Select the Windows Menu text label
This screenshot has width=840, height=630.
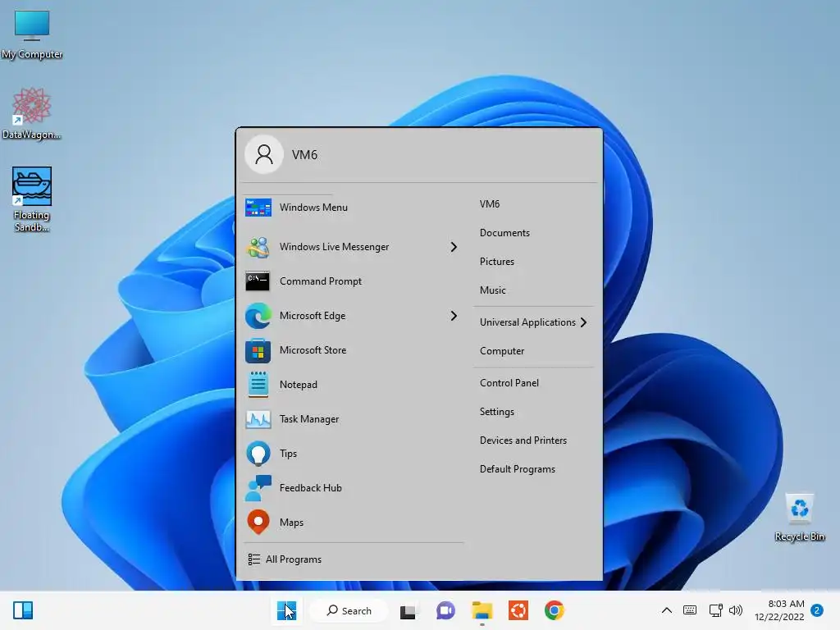click(x=313, y=208)
